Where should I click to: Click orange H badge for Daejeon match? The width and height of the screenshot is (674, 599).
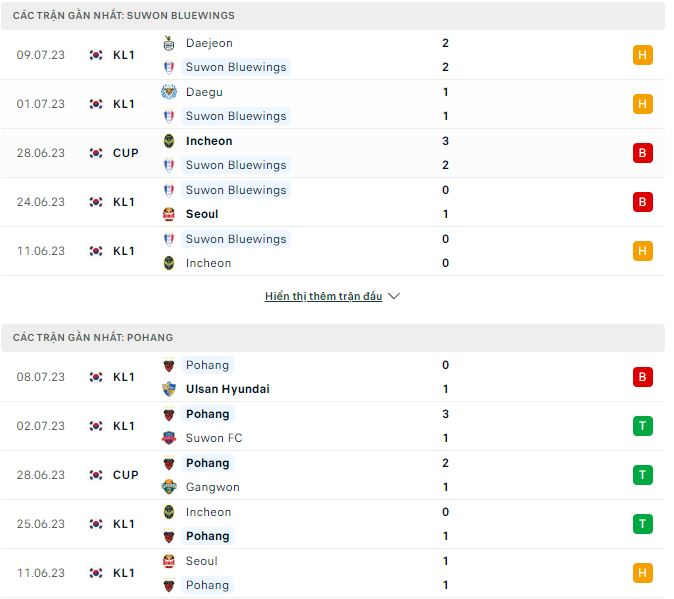(x=643, y=55)
